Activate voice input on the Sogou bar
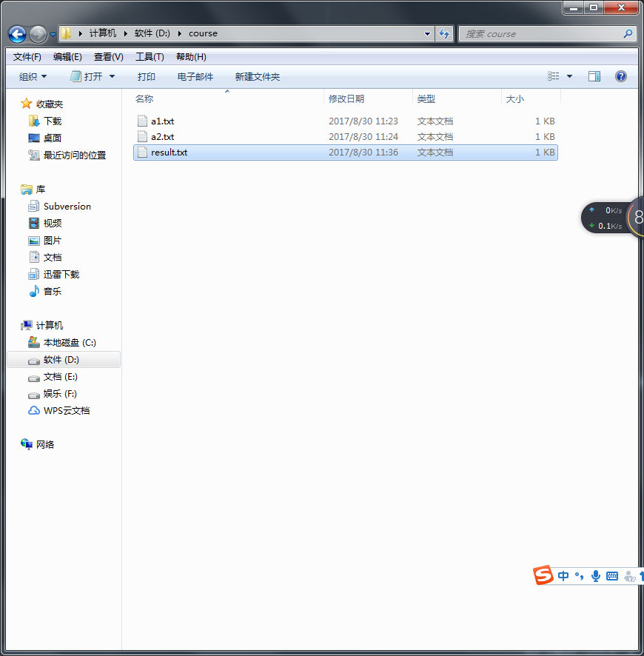644x656 pixels. click(x=596, y=576)
